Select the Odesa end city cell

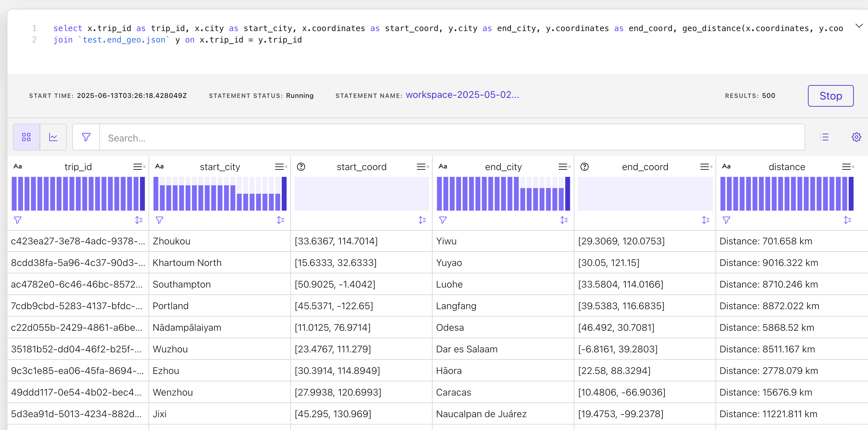pyautogui.click(x=503, y=328)
